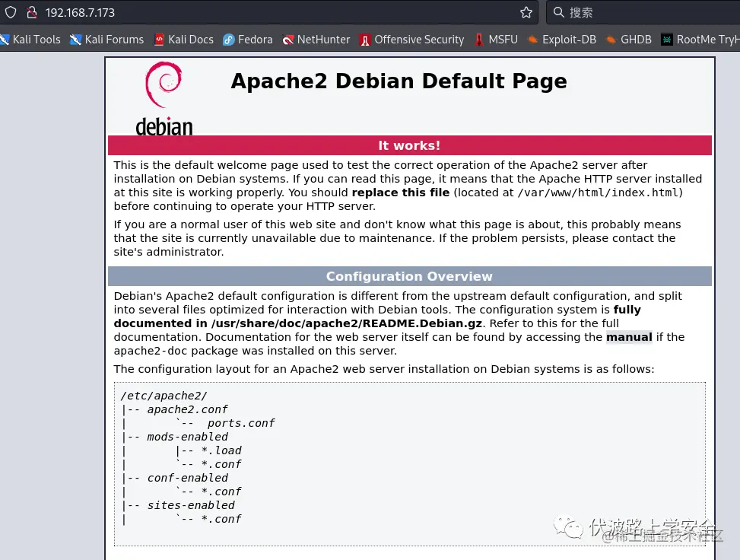Click mods-enabled in config tree

187,437
